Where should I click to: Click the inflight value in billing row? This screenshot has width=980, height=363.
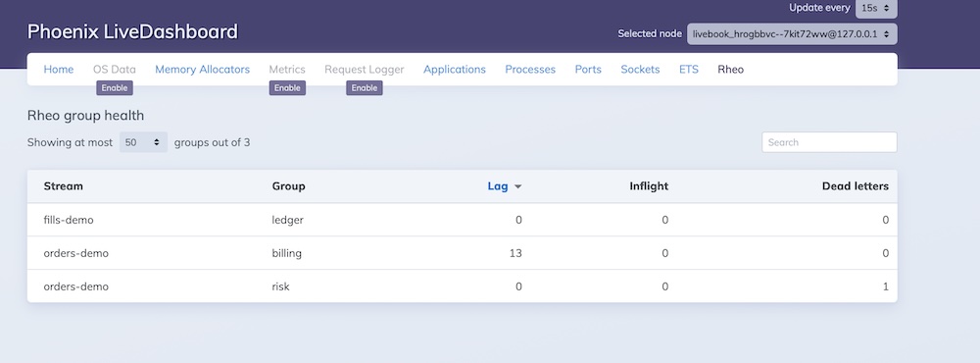point(665,253)
